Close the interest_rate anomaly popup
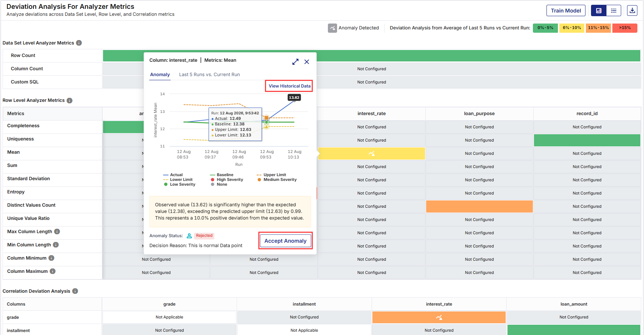The image size is (644, 335). pyautogui.click(x=307, y=62)
